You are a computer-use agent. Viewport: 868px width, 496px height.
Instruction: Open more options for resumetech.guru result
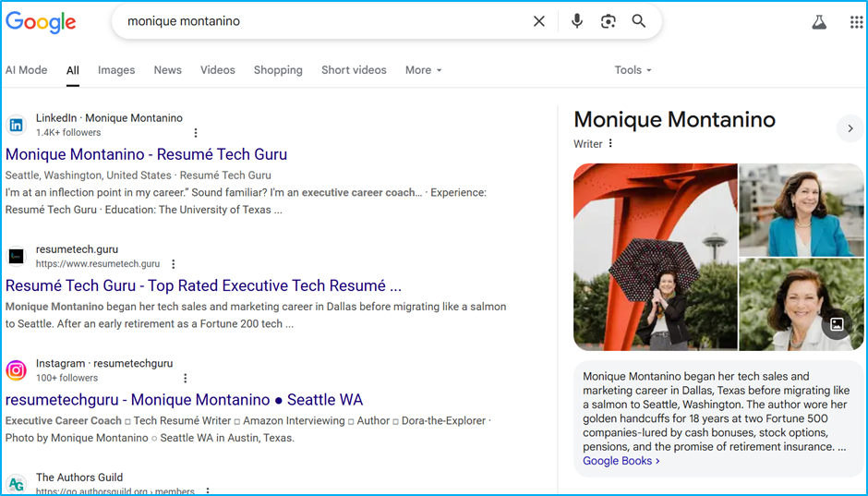coord(174,264)
